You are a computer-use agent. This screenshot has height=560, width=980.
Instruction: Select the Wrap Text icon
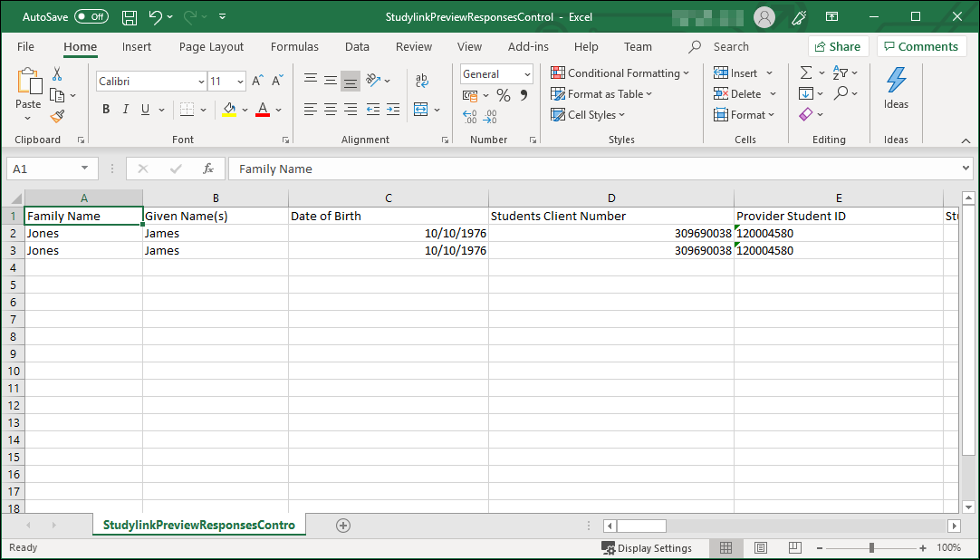(421, 81)
